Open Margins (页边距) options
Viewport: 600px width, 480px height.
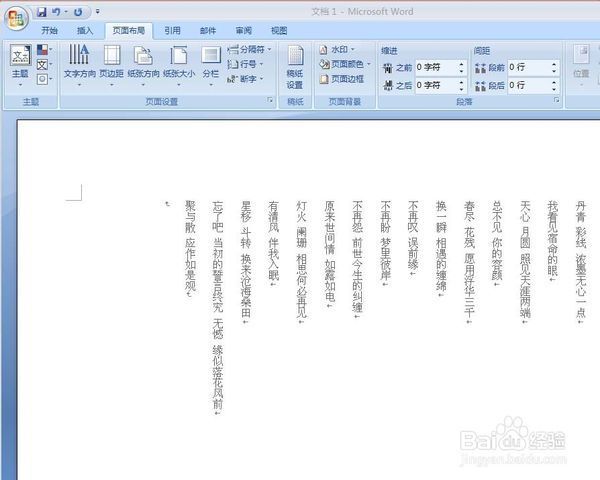(x=111, y=65)
